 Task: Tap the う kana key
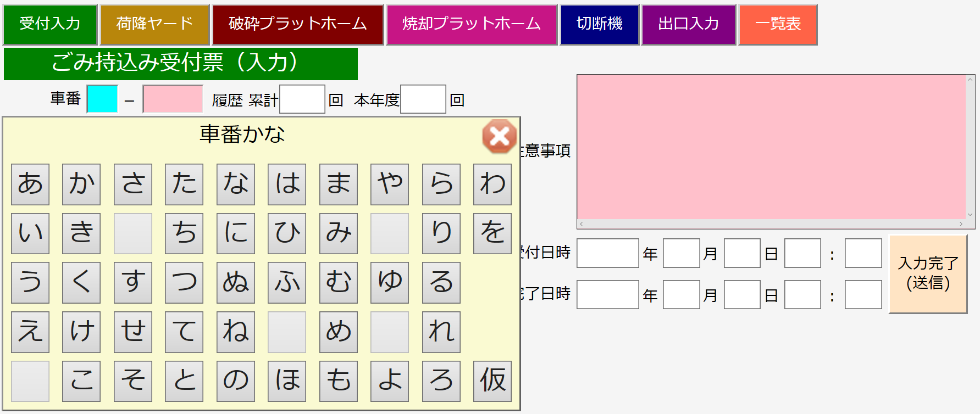30,283
